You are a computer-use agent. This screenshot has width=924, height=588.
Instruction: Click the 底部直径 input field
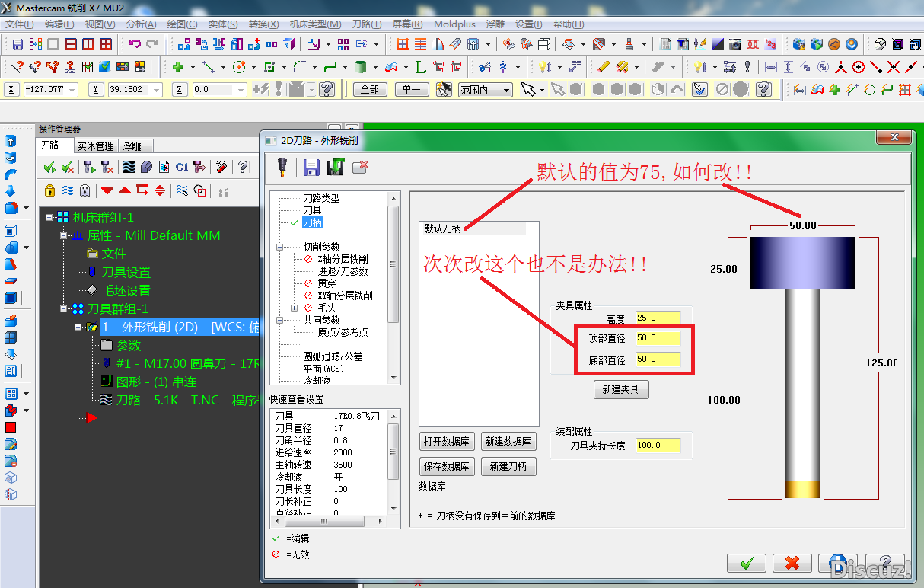[x=658, y=359]
